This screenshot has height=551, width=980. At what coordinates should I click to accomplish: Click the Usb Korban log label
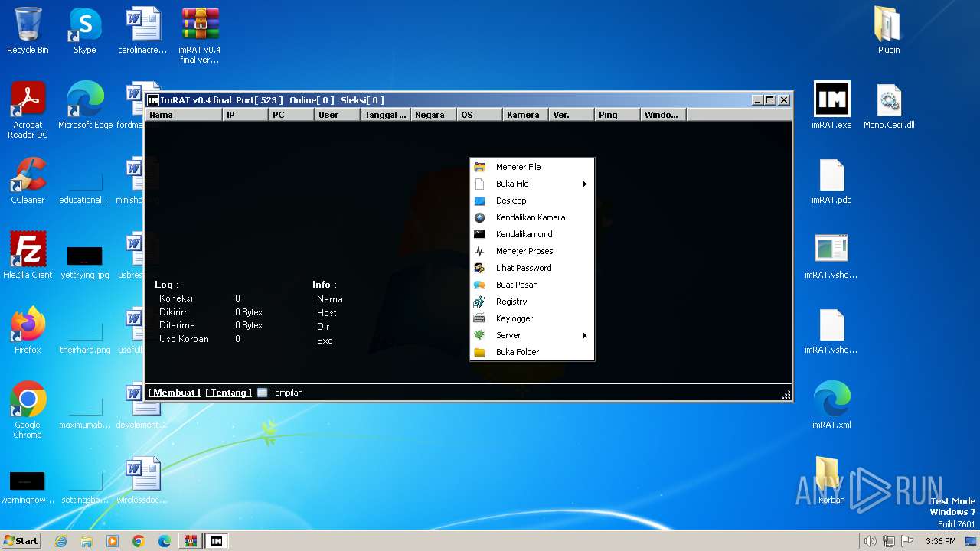click(184, 339)
